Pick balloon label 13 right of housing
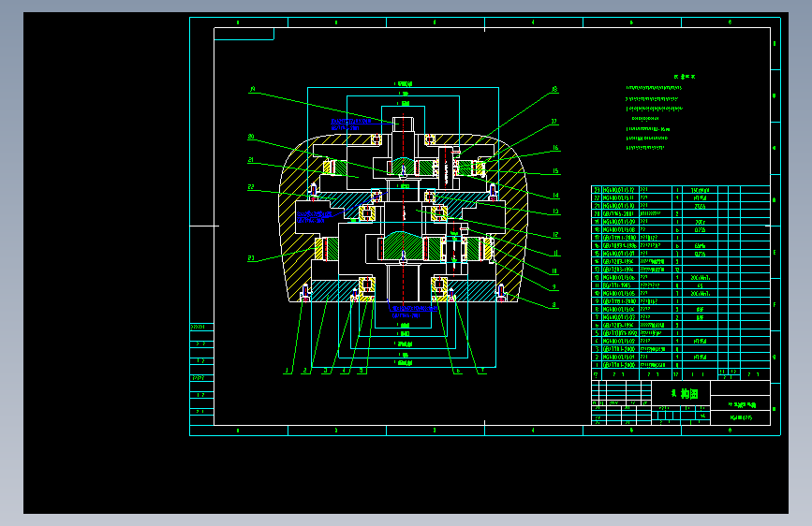Image resolution: width=812 pixels, height=526 pixels. tap(555, 212)
